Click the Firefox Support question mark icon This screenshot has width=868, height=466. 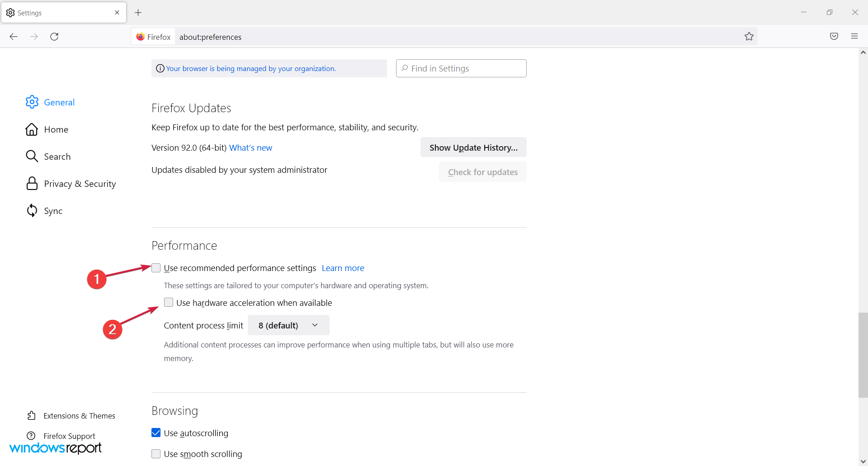click(x=31, y=436)
